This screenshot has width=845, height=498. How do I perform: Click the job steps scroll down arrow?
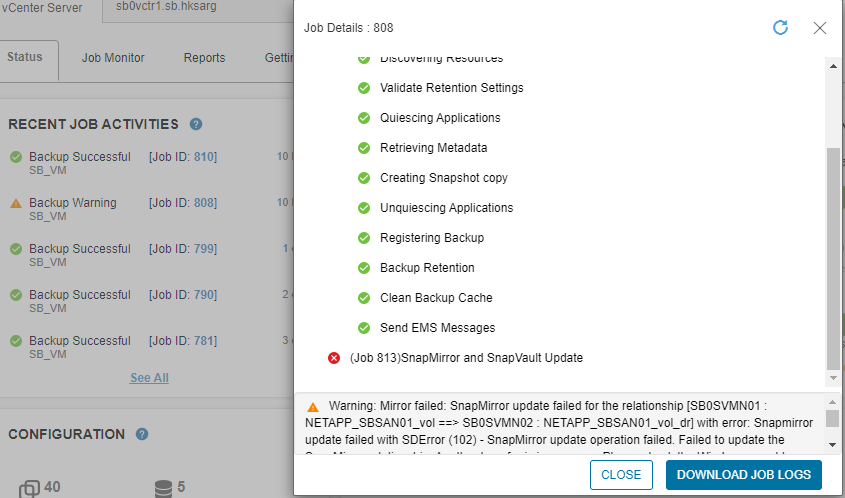tap(833, 379)
